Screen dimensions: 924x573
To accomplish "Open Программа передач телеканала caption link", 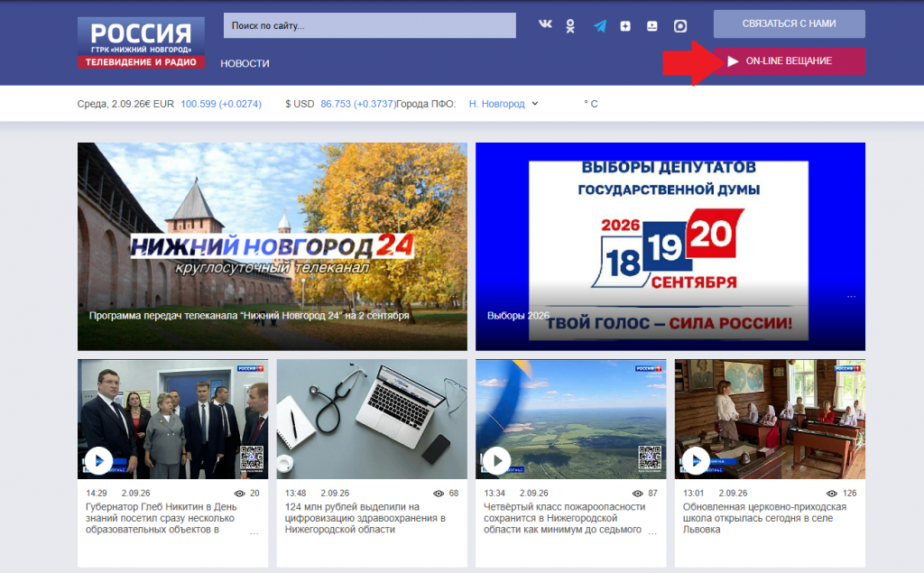I will (249, 316).
